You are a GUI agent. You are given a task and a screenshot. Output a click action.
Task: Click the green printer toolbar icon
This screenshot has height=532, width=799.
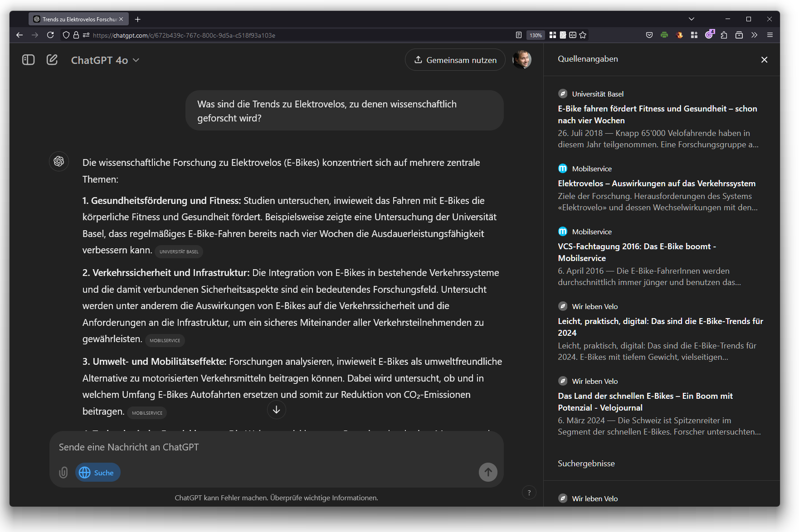pos(664,35)
